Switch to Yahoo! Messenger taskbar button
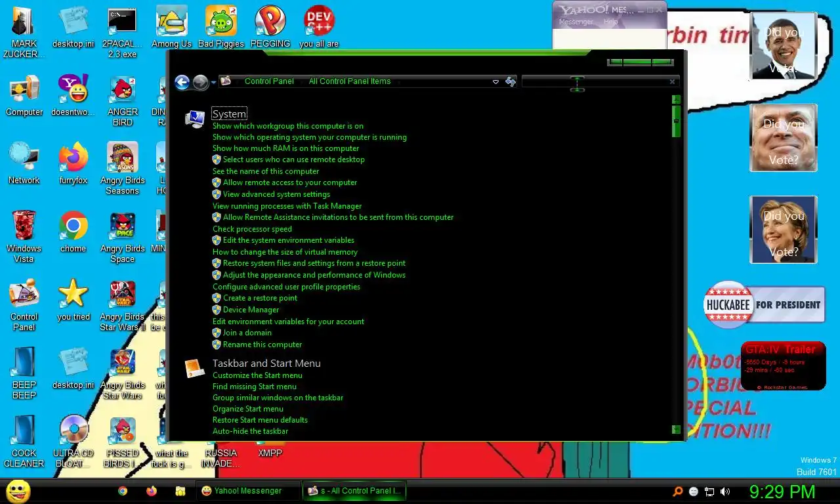This screenshot has height=504, width=840. [x=247, y=491]
